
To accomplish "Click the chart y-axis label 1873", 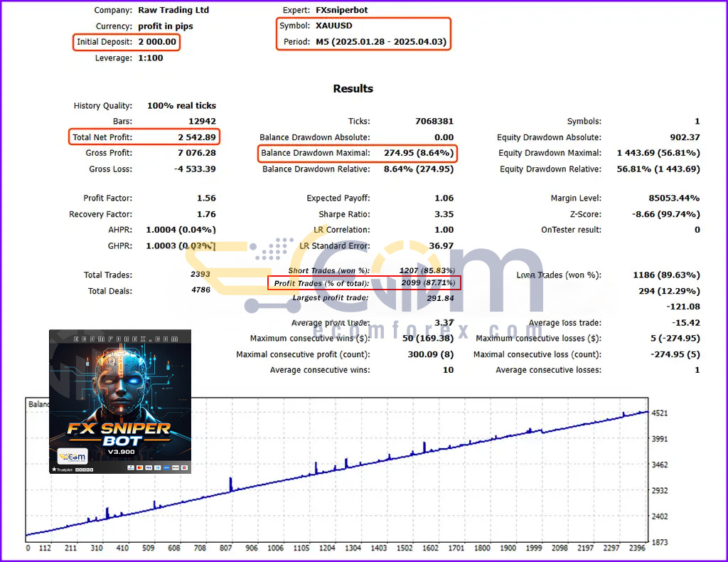I will pyautogui.click(x=660, y=542).
